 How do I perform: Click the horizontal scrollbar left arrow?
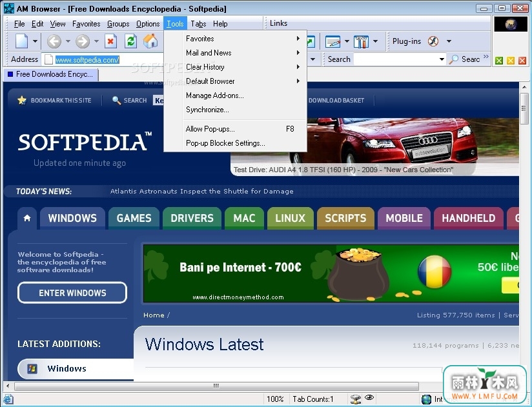(8, 386)
